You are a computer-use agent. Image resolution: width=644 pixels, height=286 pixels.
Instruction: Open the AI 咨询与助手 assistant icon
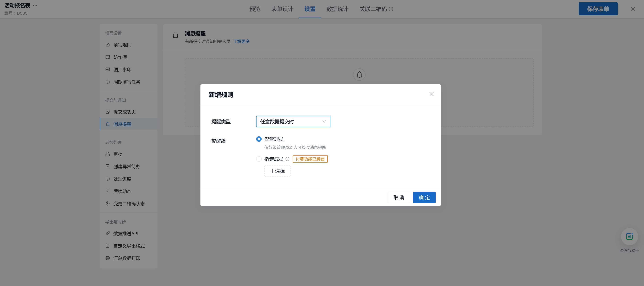629,236
